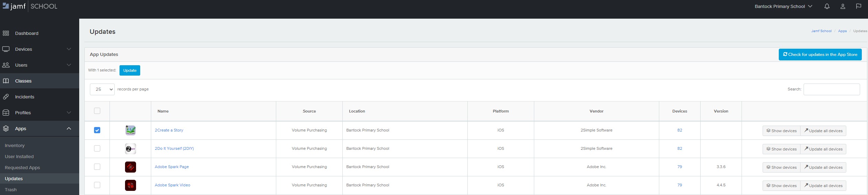Click Check for updates in the App Store
The width and height of the screenshot is (868, 195).
(820, 55)
